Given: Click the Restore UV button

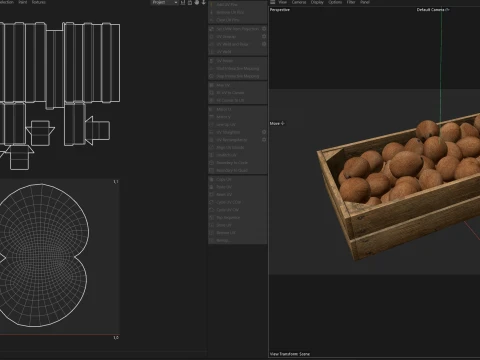Looking at the screenshot, I should point(237,233).
